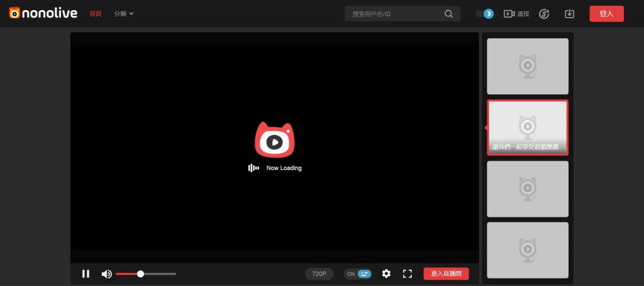Mute the player volume speaker icon
Viewport: 644px width, 286px height.
point(107,274)
